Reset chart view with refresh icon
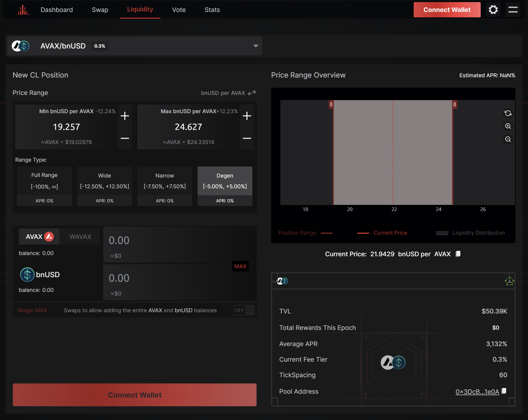The height and width of the screenshot is (420, 528). (508, 113)
